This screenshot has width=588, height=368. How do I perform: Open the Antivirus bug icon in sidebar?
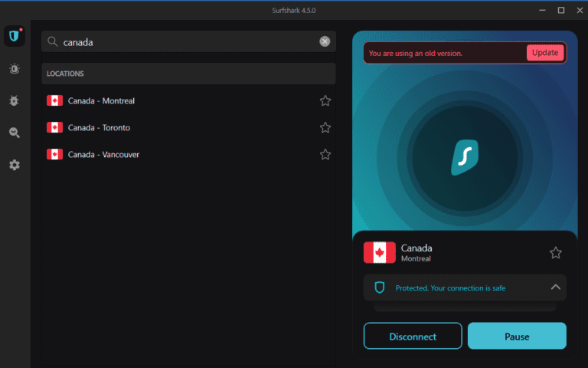[15, 100]
